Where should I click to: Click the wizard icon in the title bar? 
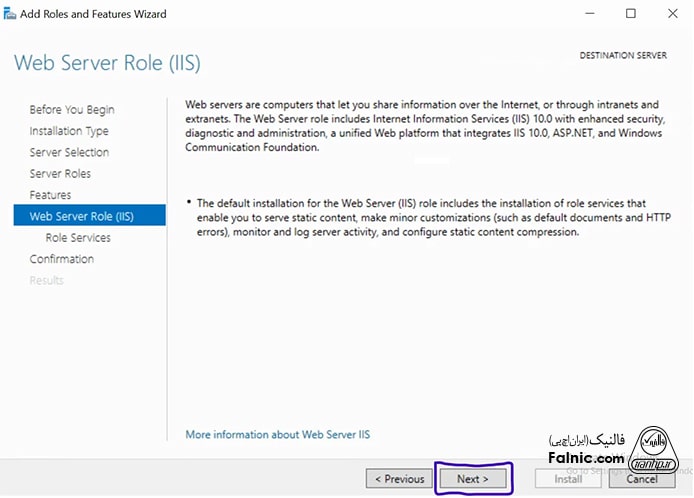click(x=10, y=14)
